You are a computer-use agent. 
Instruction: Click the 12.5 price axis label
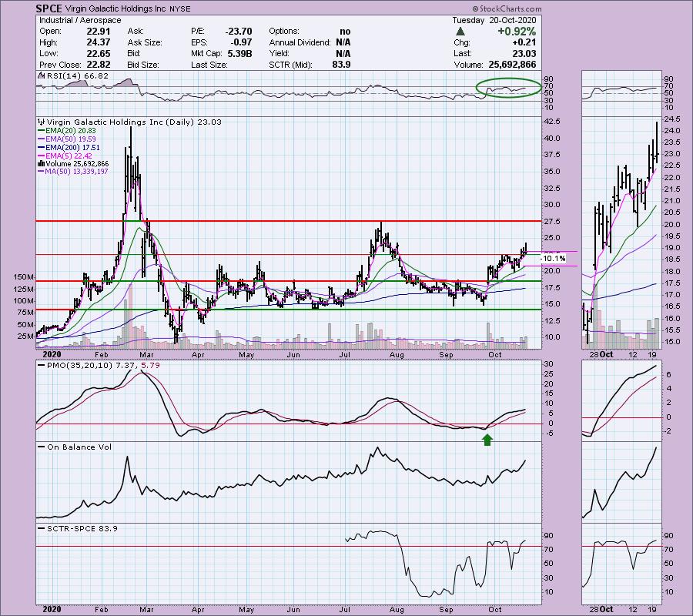pyautogui.click(x=552, y=320)
